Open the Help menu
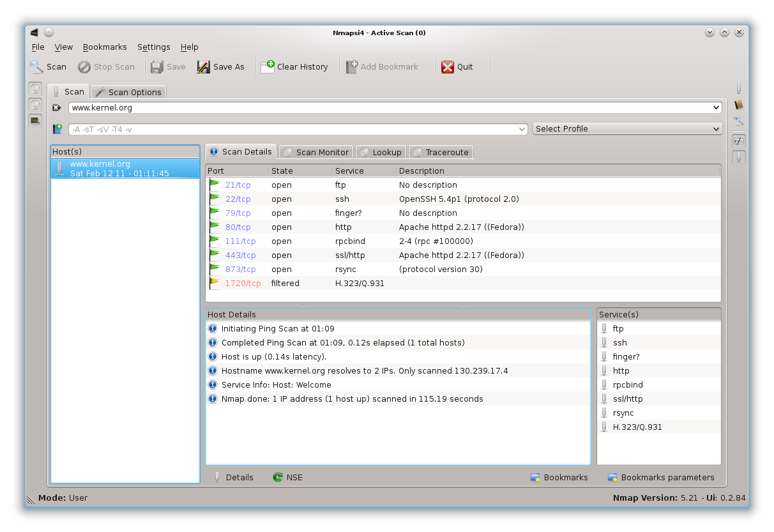Image resolution: width=774 pixels, height=532 pixels. coord(189,47)
